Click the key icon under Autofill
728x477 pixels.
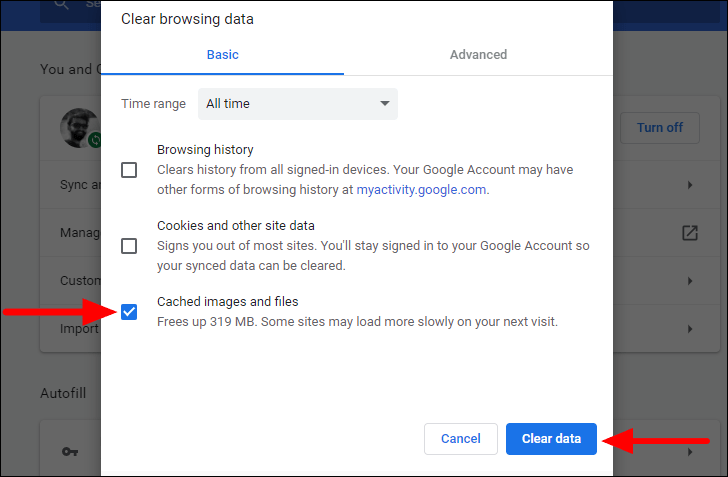[x=69, y=452]
